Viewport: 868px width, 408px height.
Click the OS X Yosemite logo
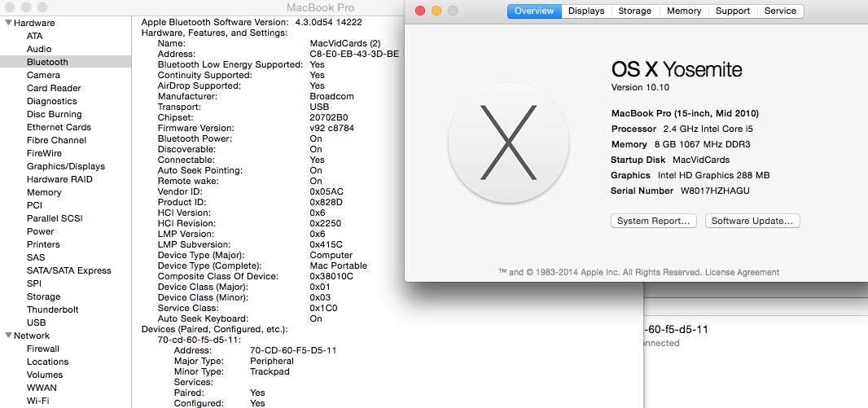pyautogui.click(x=508, y=143)
